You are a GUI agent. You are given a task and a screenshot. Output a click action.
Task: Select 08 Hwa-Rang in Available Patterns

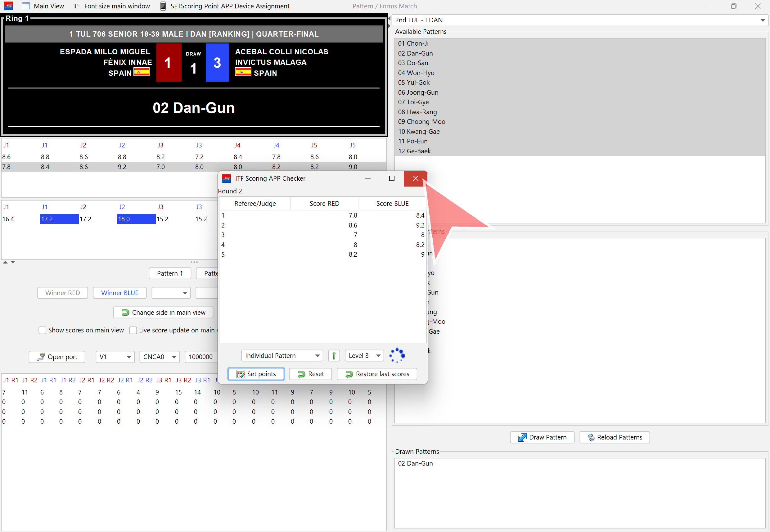pos(580,112)
